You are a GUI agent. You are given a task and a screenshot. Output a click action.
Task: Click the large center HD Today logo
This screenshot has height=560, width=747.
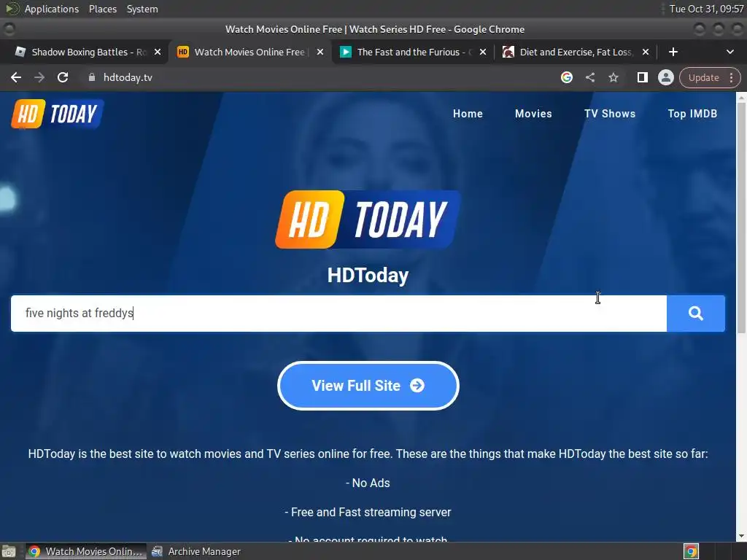[x=368, y=219]
